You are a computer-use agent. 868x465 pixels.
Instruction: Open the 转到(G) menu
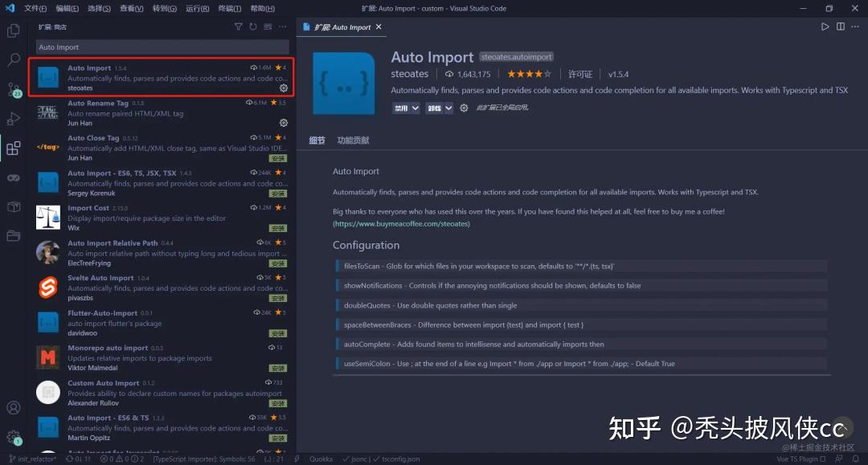165,8
